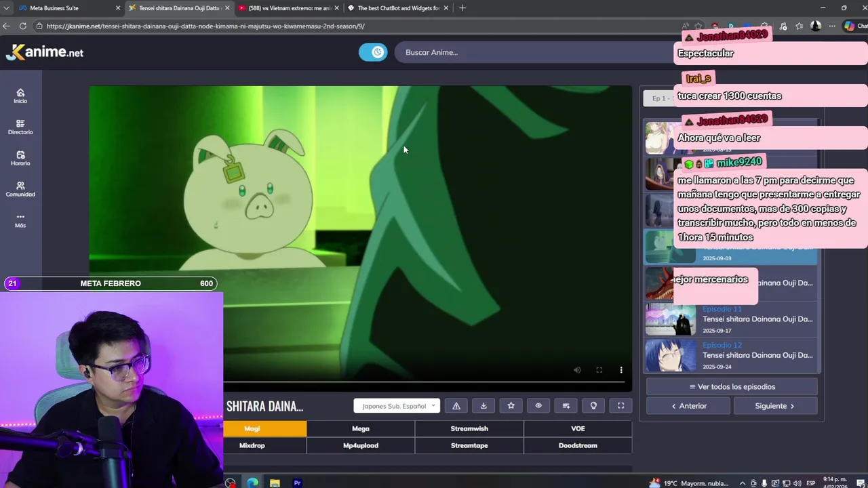Open Horario in the left sidebar

point(20,159)
